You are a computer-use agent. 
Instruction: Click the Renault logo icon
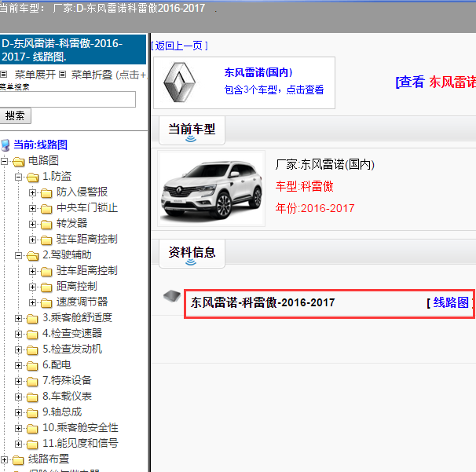coord(183,82)
